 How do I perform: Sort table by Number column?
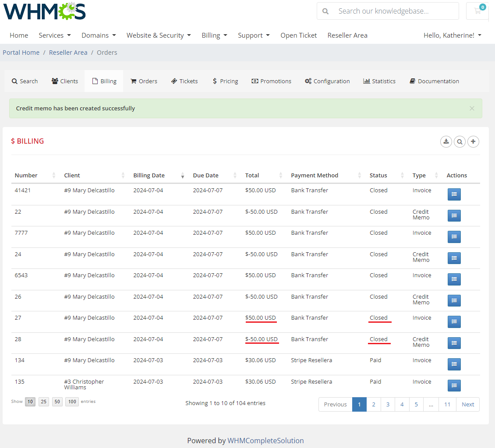35,176
